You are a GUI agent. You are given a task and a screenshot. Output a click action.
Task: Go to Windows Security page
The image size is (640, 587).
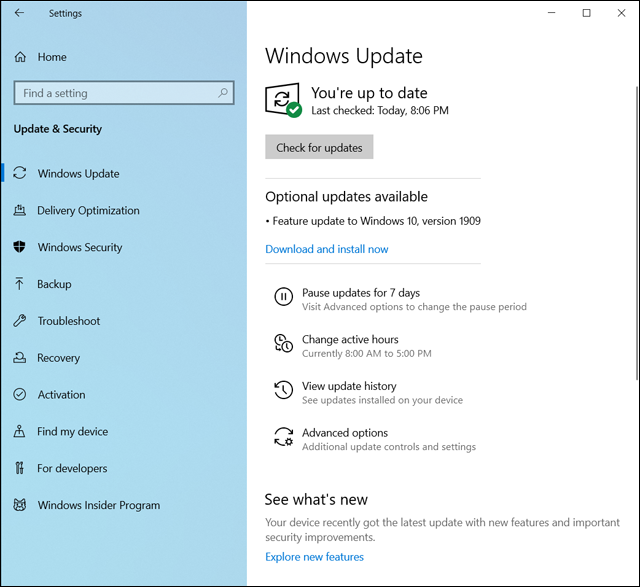80,247
